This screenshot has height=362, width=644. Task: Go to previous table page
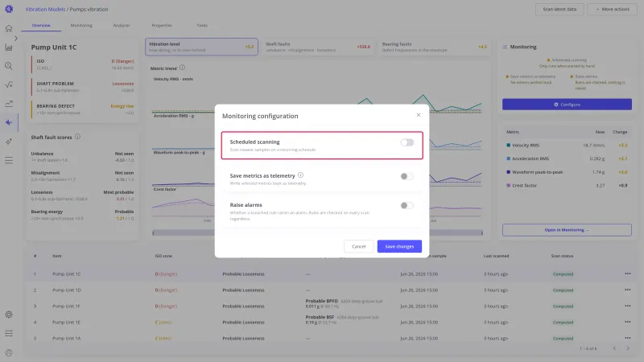point(614,348)
